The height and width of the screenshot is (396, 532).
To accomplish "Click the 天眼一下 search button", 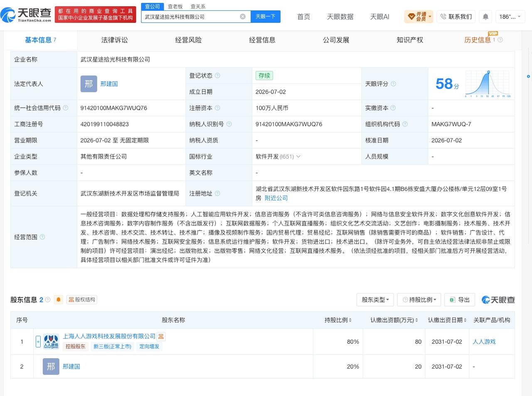I will tap(266, 17).
